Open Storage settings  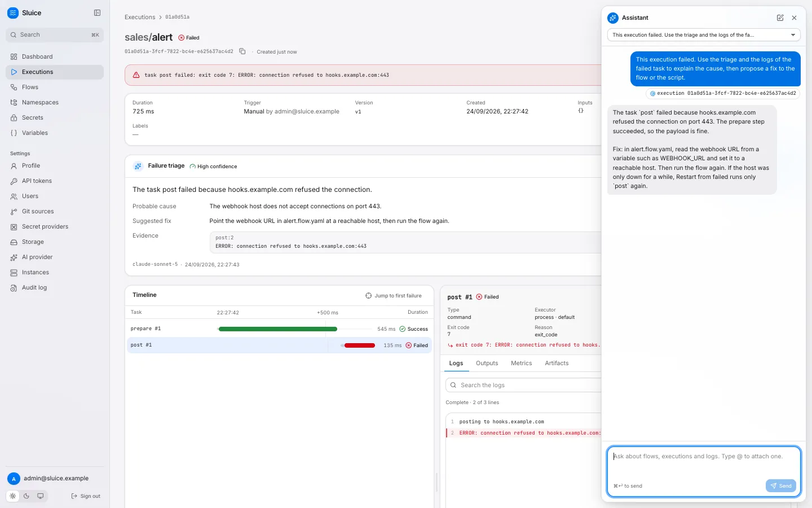coord(55,242)
